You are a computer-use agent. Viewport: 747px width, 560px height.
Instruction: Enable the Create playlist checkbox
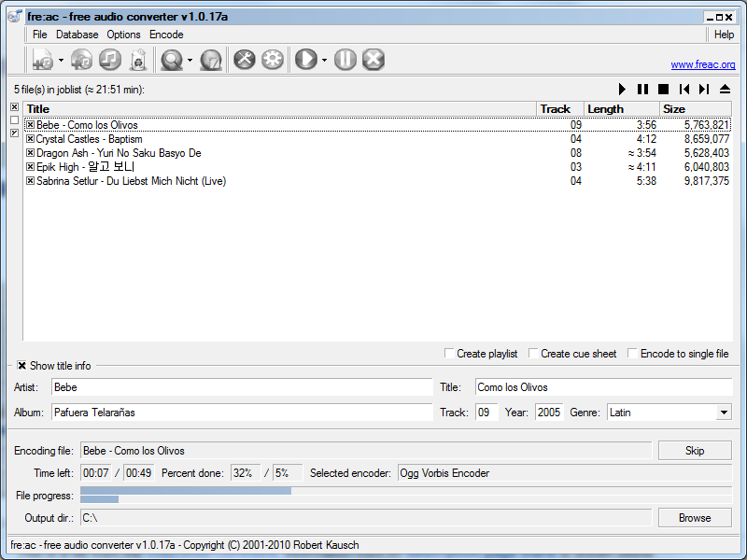pos(449,354)
